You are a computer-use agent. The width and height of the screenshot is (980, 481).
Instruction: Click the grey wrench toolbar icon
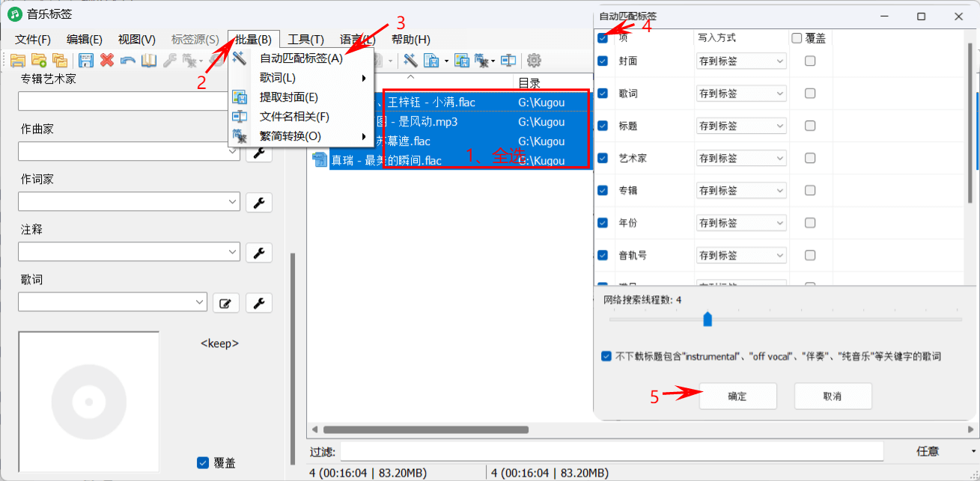point(169,60)
